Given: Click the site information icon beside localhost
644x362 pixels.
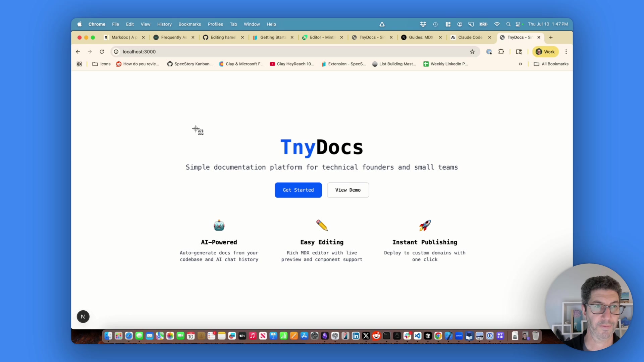Looking at the screenshot, I should pos(116,52).
